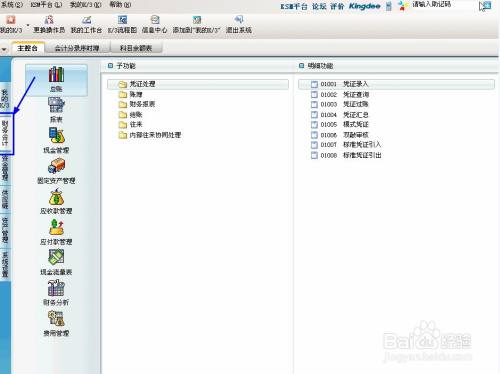Open the 我的K/3(K) menu

tap(86, 5)
